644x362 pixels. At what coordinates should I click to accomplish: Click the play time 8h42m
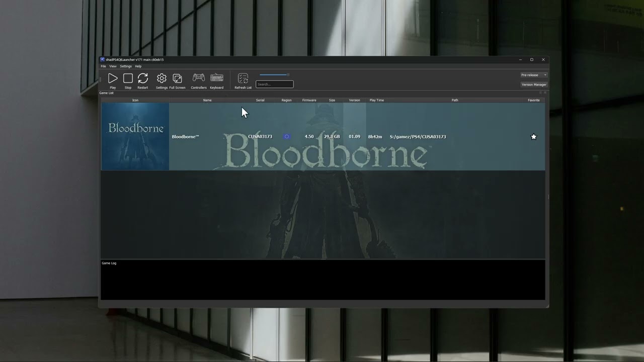[375, 137]
